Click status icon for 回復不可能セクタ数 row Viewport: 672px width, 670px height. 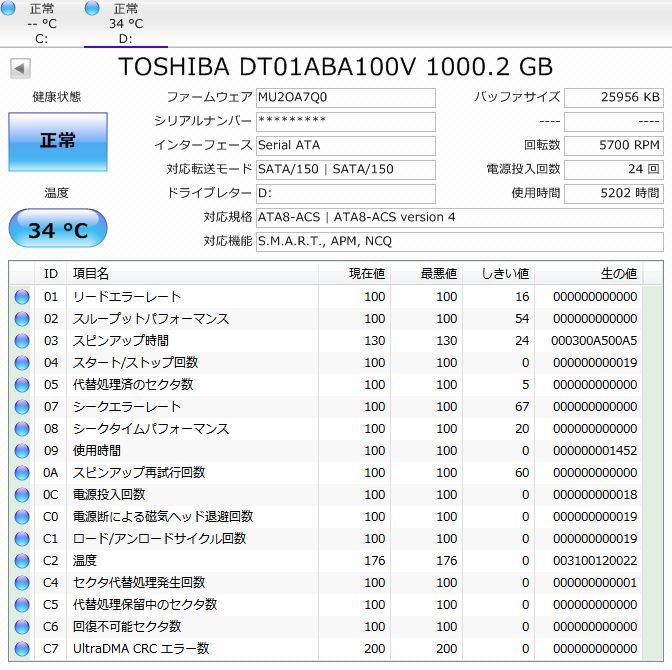click(22, 627)
